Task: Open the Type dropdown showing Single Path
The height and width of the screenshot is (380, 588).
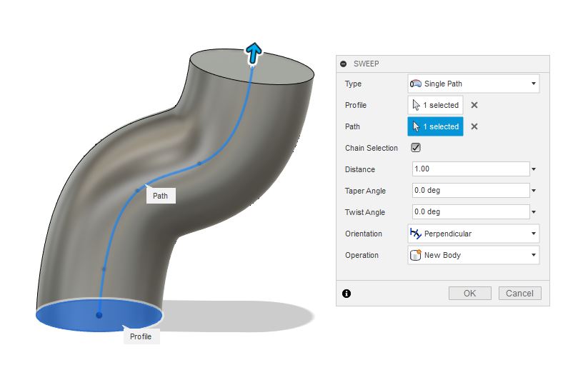Action: [x=473, y=84]
